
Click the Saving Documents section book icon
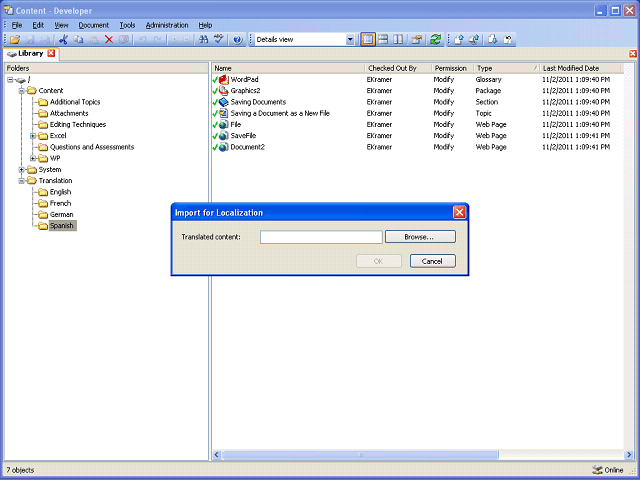click(223, 102)
